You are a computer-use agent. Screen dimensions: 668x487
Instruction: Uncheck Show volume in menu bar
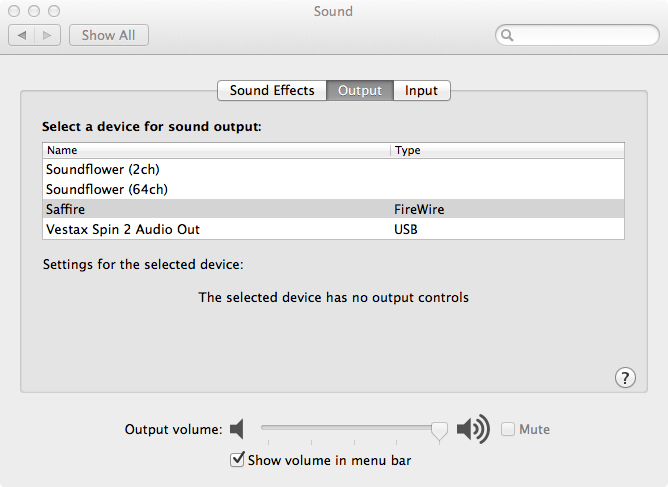coord(237,460)
